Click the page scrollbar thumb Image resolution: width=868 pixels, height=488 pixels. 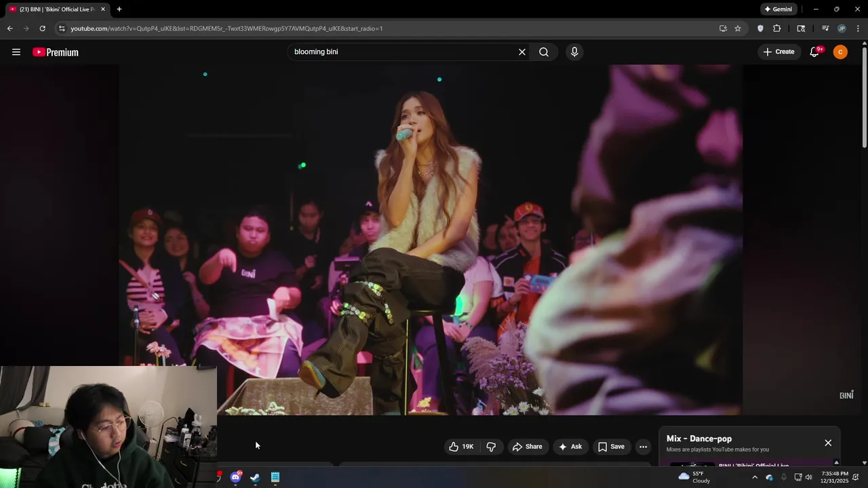(x=865, y=96)
